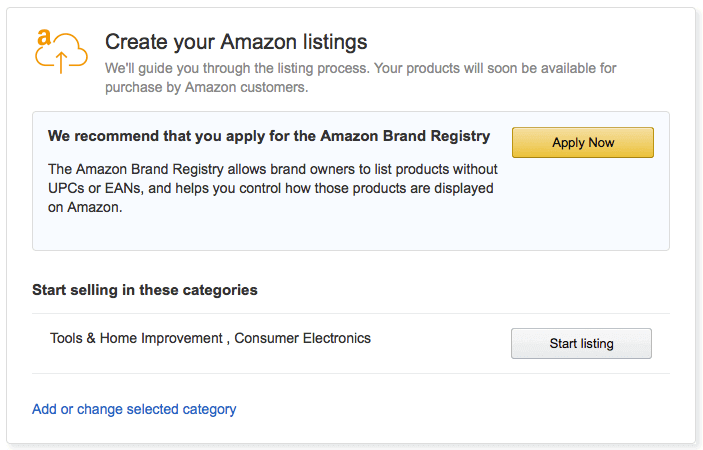Click the 'We'll guide you through' subtitle line

point(360,68)
